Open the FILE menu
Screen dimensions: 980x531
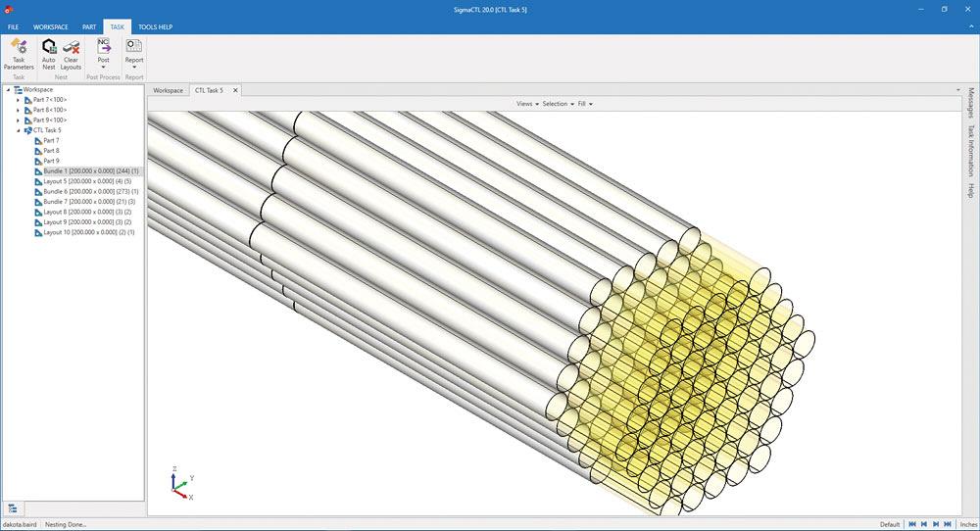14,27
